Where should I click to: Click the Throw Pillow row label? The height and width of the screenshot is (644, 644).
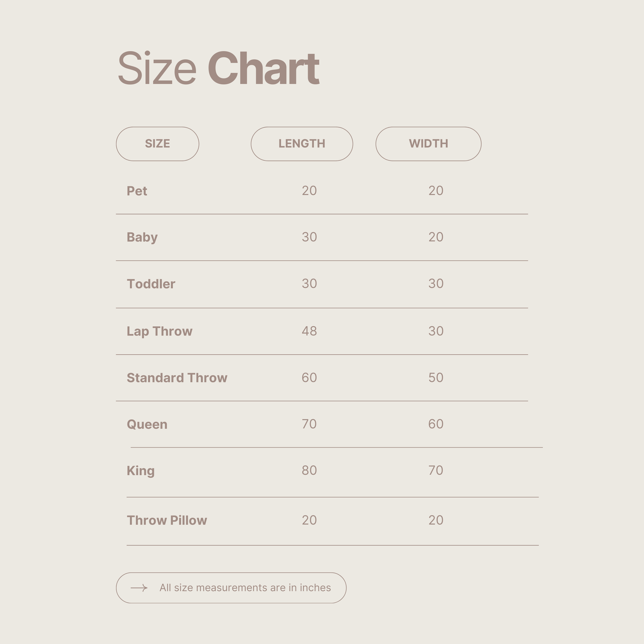[x=167, y=520]
